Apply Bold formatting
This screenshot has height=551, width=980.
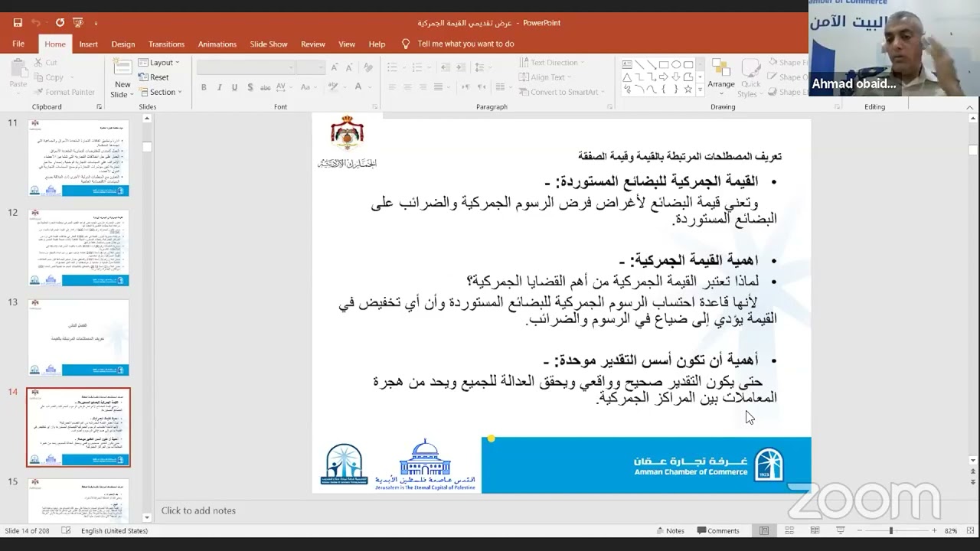[x=204, y=88]
